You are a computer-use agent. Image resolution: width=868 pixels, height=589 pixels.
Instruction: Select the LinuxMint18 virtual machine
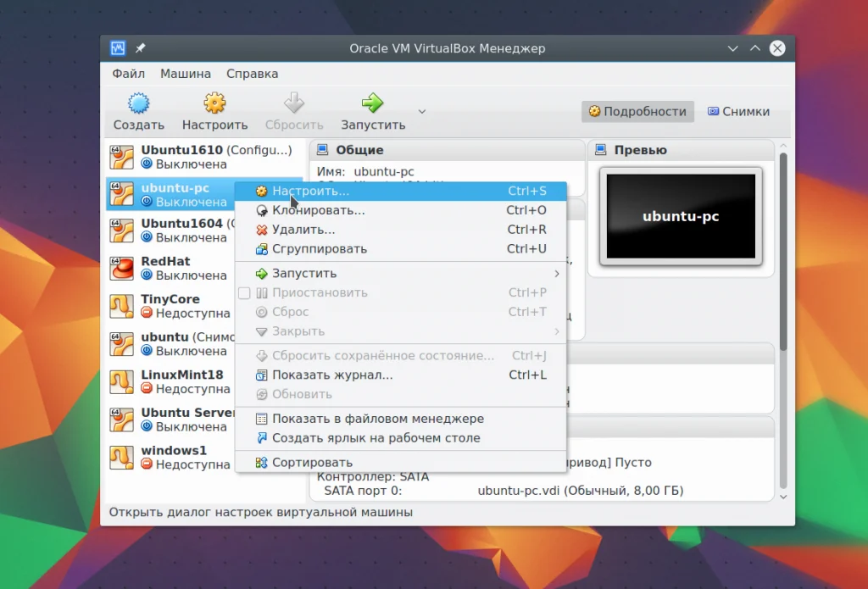170,382
